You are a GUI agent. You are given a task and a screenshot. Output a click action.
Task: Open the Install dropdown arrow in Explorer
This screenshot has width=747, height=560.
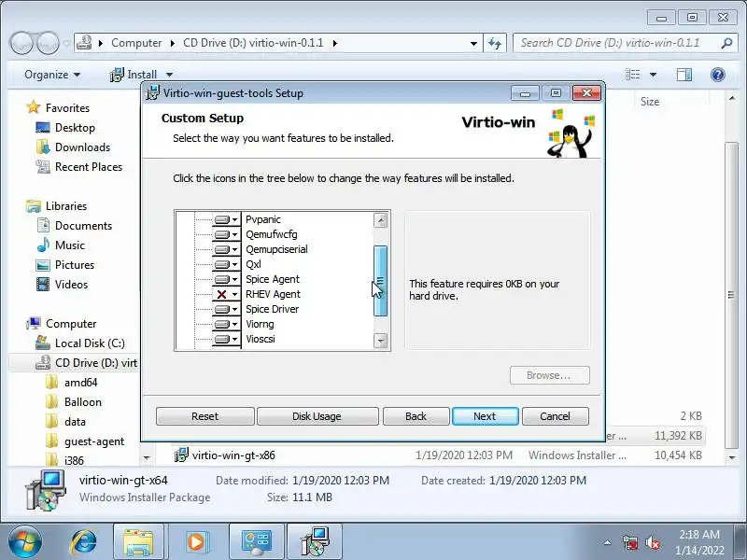tap(169, 75)
